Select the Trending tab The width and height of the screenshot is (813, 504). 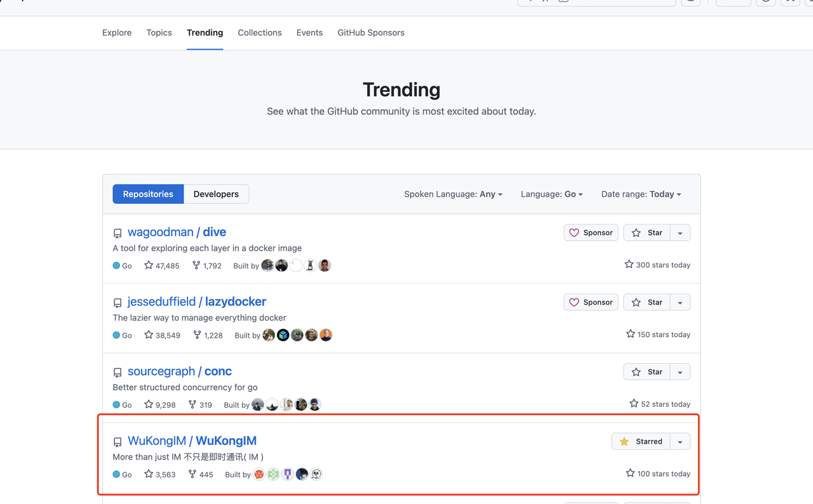[205, 32]
